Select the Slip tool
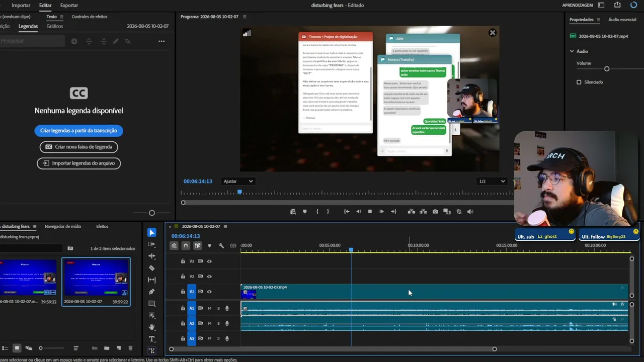 (152, 280)
